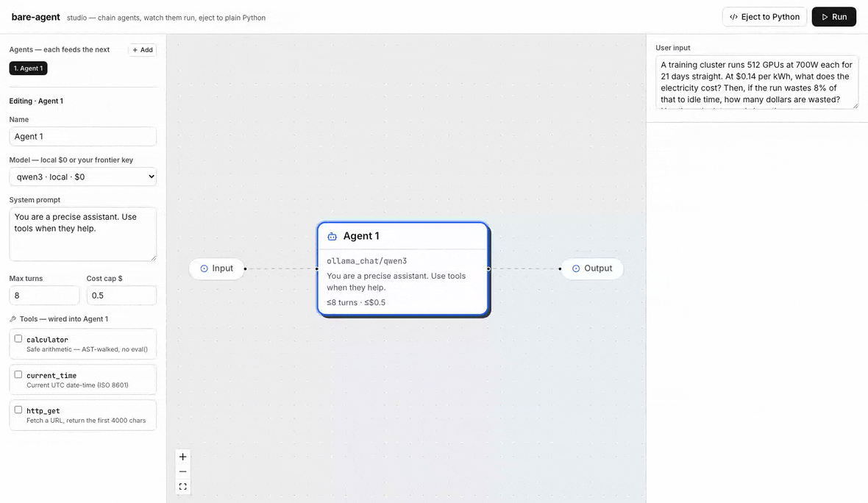Screen dimensions: 868x503
Task: Click the User input resize grip
Action: coord(855,106)
